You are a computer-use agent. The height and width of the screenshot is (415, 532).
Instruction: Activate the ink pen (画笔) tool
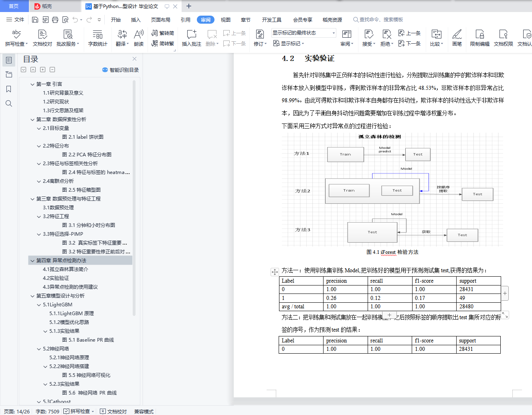tap(457, 38)
